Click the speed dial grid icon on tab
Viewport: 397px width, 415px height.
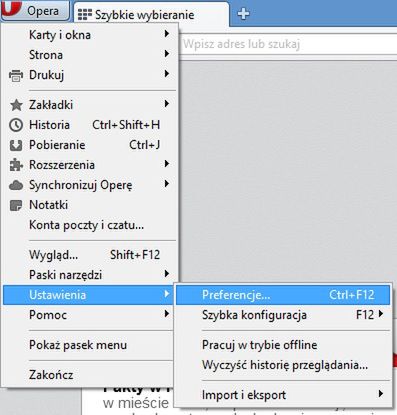click(85, 15)
